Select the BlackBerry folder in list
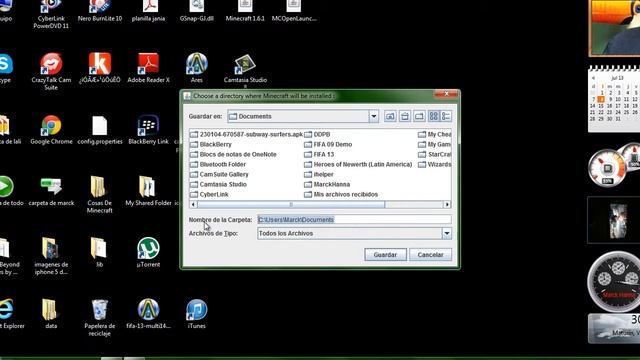This screenshot has width=640, height=360. point(211,144)
